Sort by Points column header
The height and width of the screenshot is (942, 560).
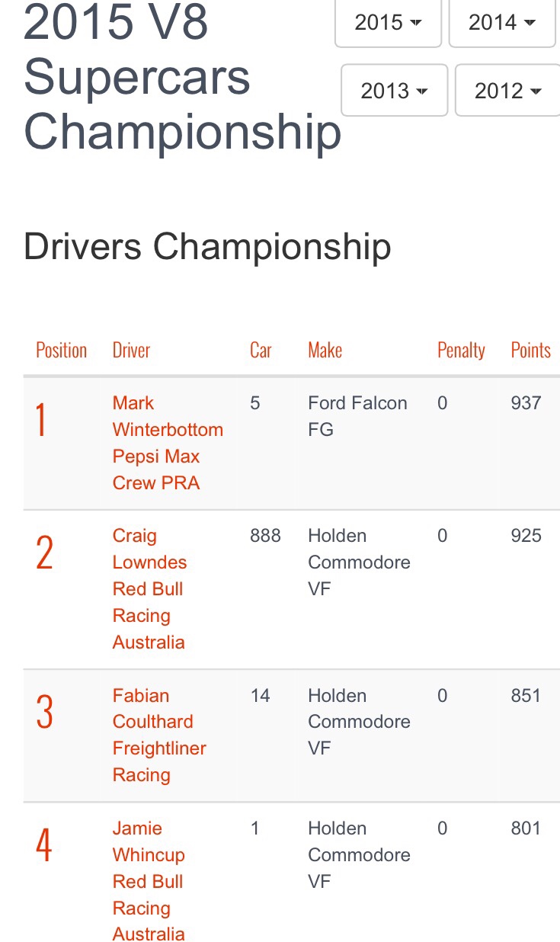530,351
